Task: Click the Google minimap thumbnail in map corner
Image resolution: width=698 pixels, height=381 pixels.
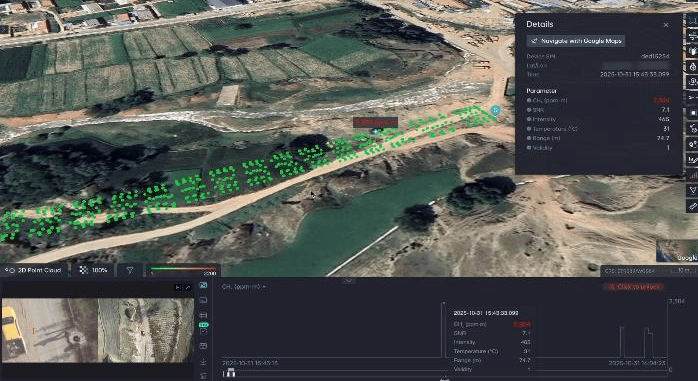Action: pyautogui.click(x=677, y=251)
